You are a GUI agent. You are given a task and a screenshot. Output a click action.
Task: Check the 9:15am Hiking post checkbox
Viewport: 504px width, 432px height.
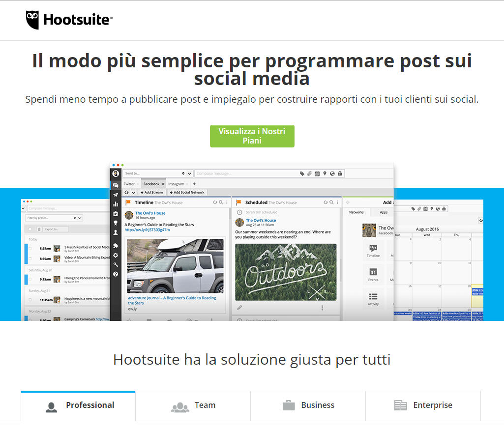click(x=30, y=279)
